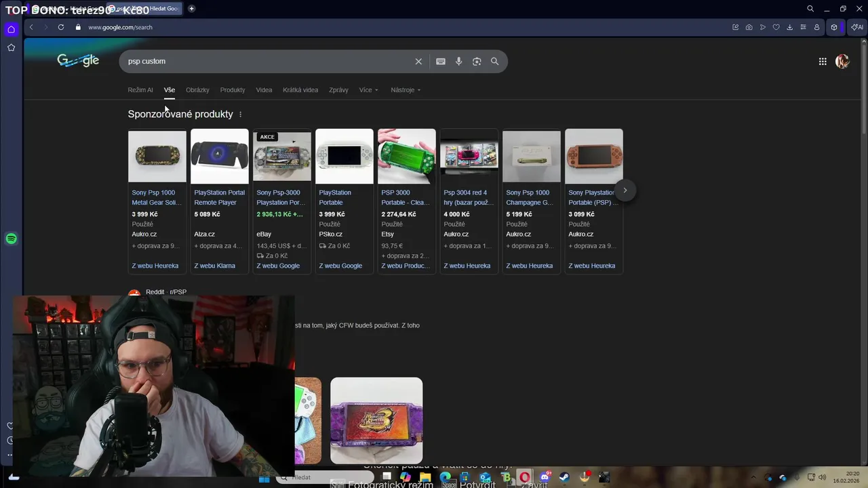Show hidden system tray icons chevron

point(753,477)
